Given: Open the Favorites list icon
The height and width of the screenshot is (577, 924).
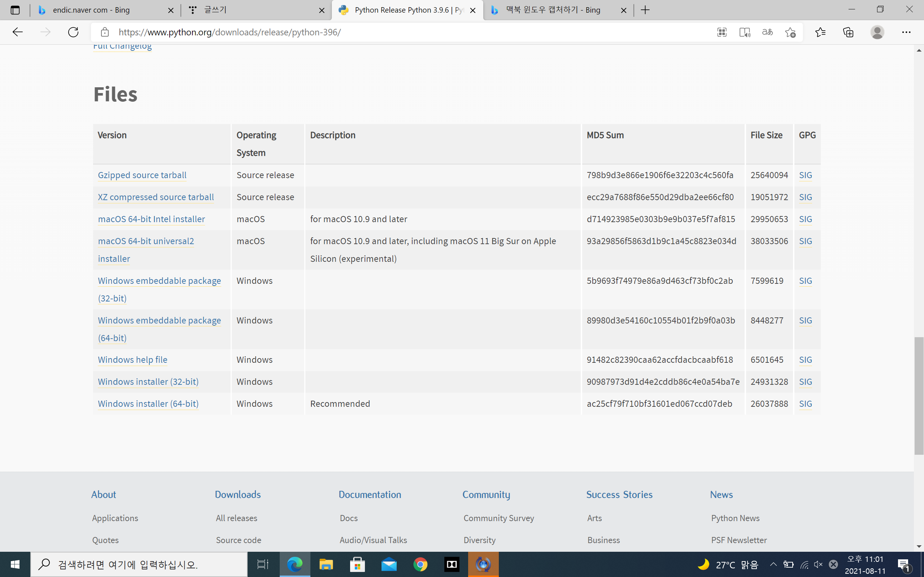Looking at the screenshot, I should click(820, 32).
